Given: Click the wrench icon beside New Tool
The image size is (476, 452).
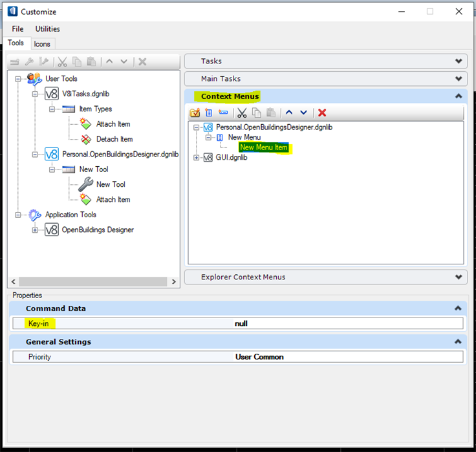Looking at the screenshot, I should tap(86, 184).
